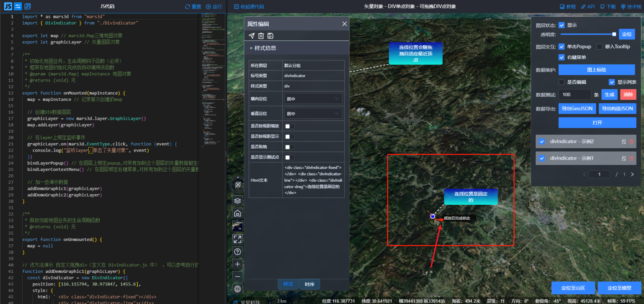Toggle 是否贴地 switch
The height and width of the screenshot is (304, 644).
tap(289, 147)
